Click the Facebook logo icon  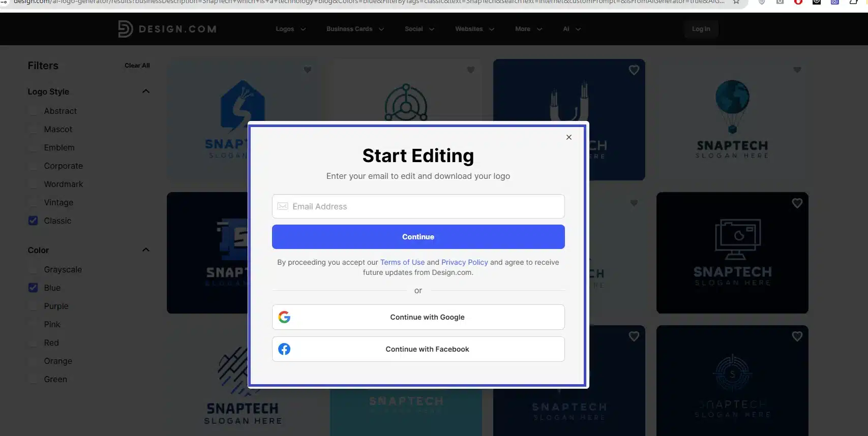coord(284,349)
